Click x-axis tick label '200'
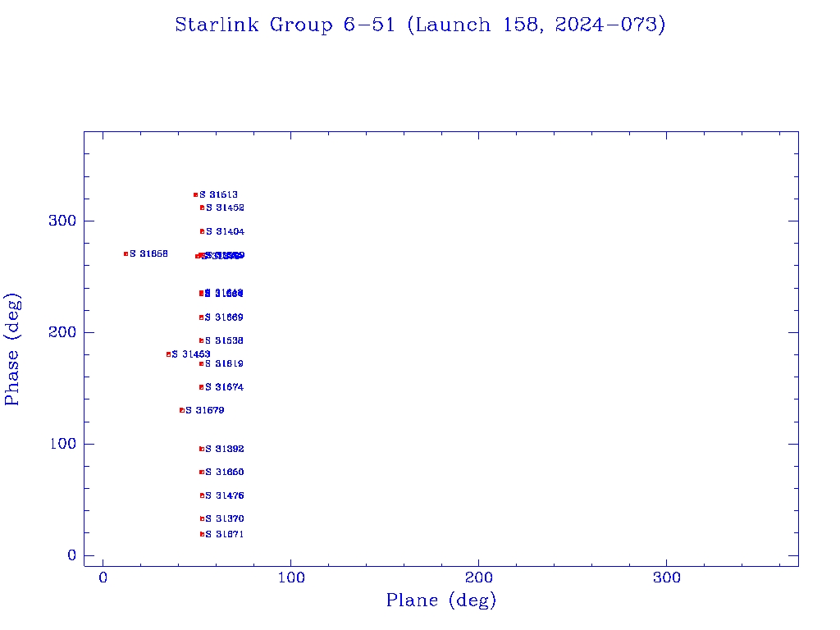Image resolution: width=840 pixels, height=630 pixels. click(x=478, y=577)
